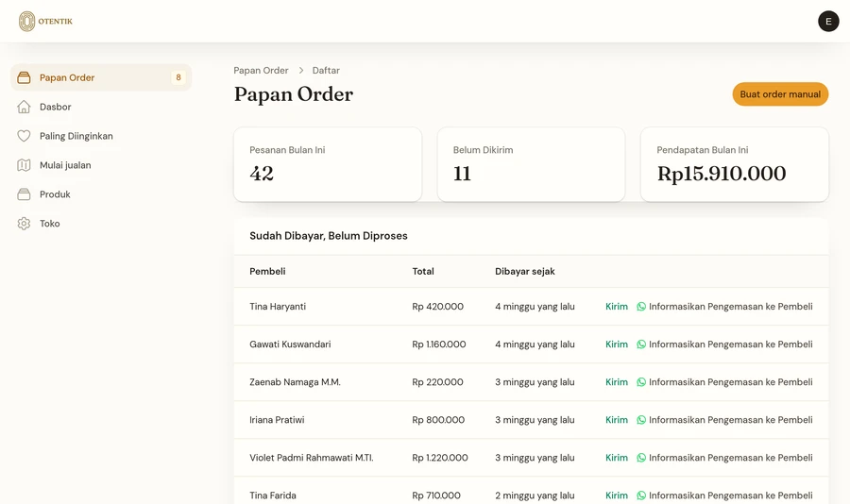Click the Mulai jualan map icon
This screenshot has height=504, width=850.
(x=24, y=165)
